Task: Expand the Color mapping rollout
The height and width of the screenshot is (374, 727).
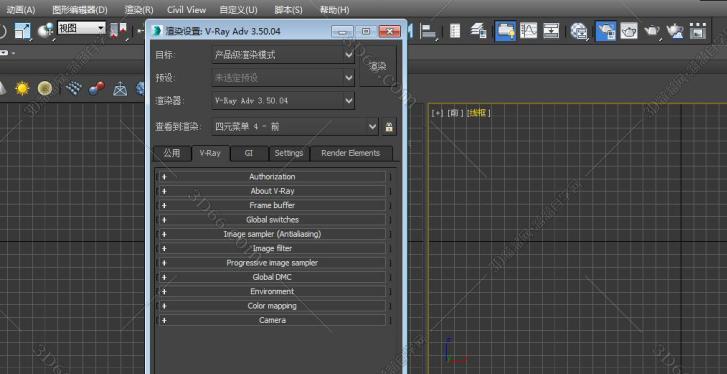Action: tap(272, 306)
